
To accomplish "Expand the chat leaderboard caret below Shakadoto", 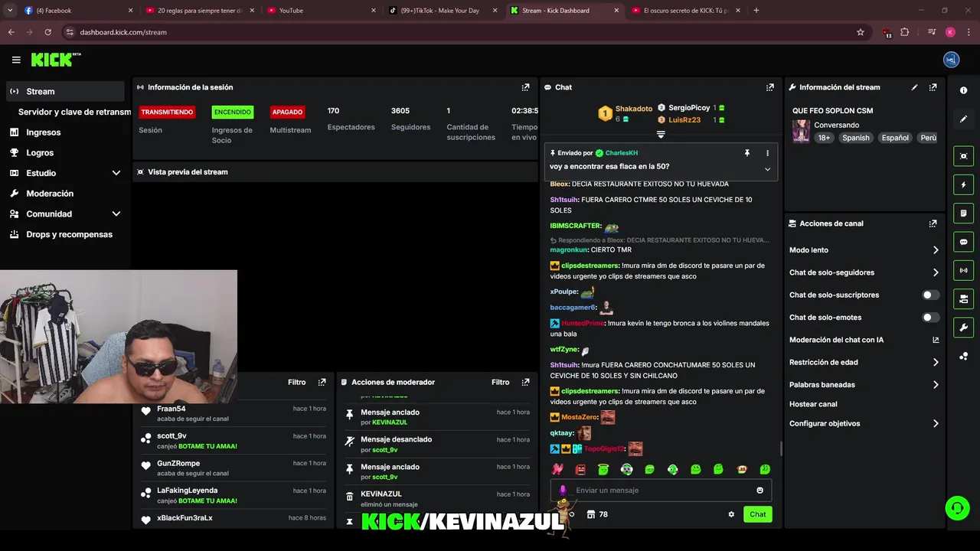I will (x=661, y=134).
